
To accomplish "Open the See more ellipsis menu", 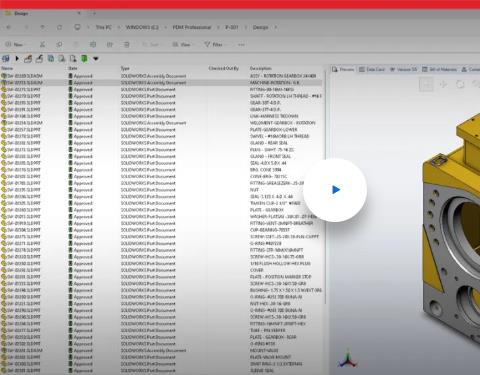I will pos(241,44).
